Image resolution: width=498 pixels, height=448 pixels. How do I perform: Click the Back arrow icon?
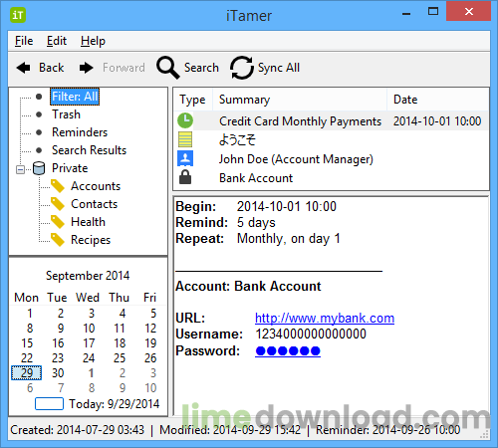tap(23, 68)
